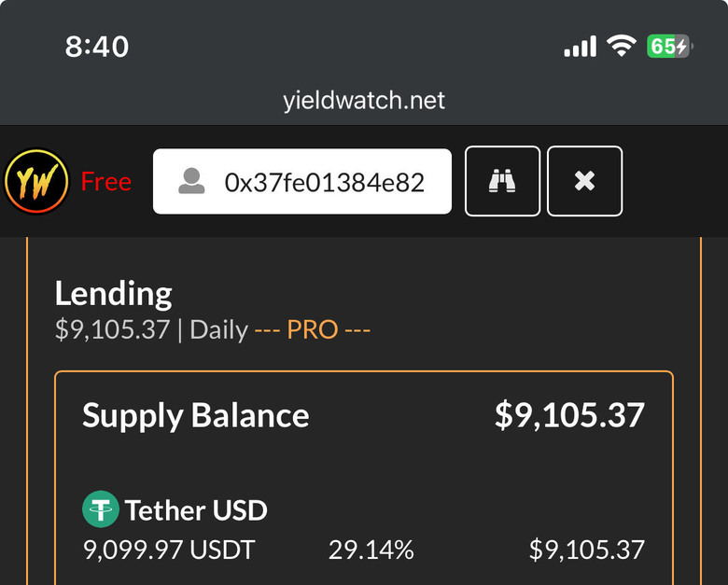Select the wallet address input field
Screen dimensions: 728x585
pos(302,182)
